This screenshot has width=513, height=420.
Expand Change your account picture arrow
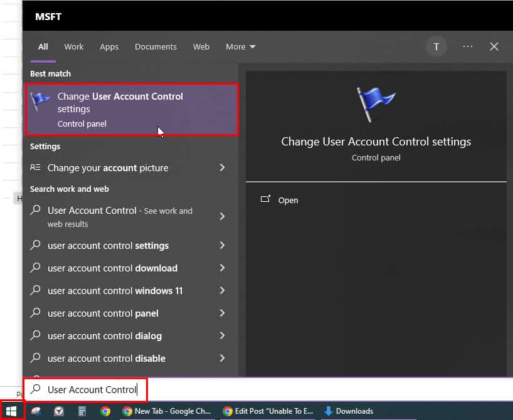[222, 167]
